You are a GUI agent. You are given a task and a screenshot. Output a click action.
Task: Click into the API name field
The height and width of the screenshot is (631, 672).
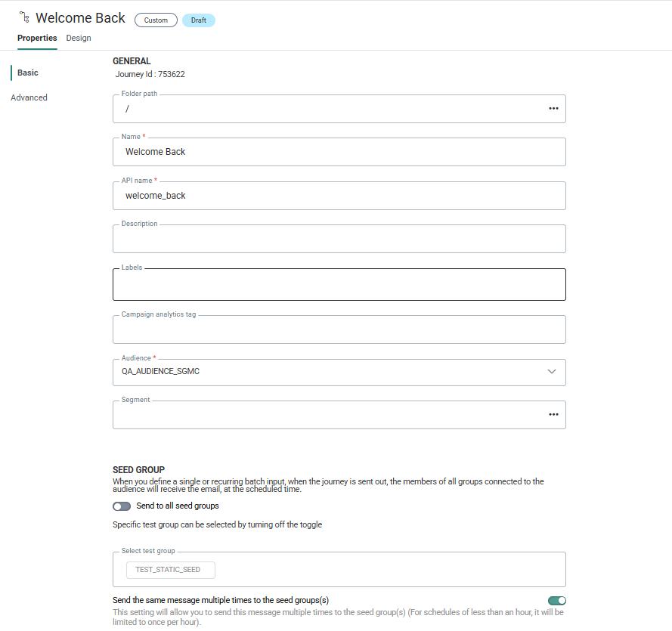339,196
